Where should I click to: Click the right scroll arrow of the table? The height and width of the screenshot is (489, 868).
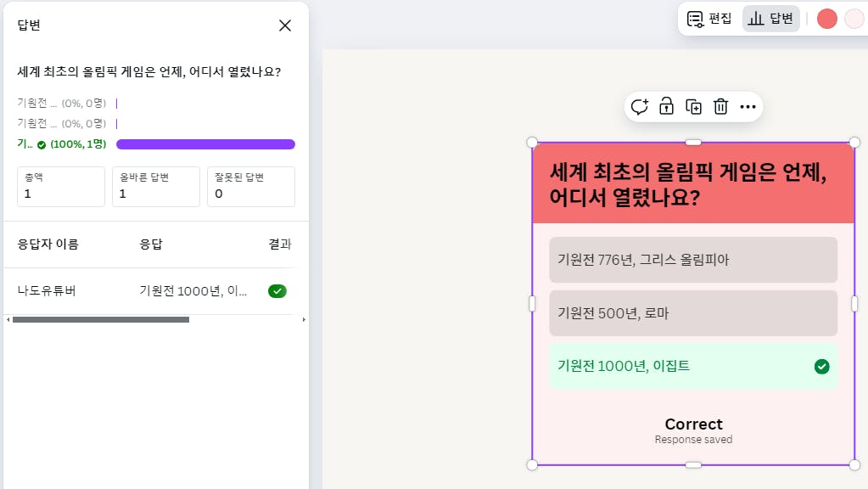[x=304, y=320]
